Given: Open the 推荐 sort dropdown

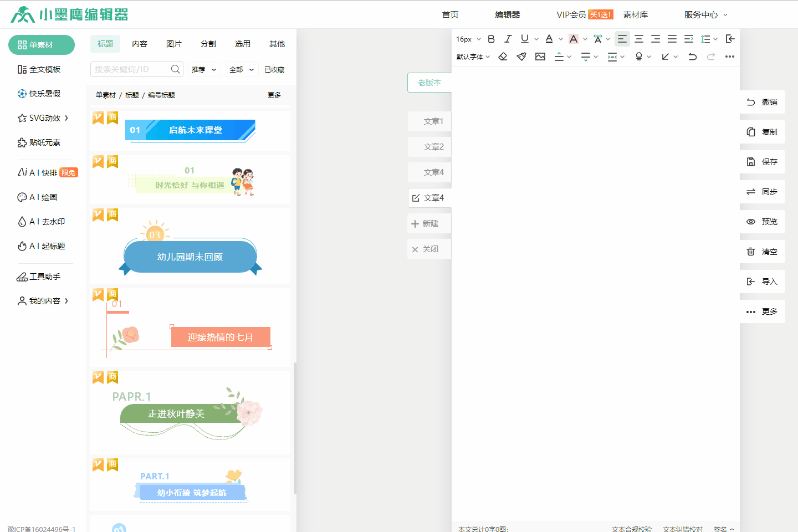Looking at the screenshot, I should pyautogui.click(x=204, y=69).
